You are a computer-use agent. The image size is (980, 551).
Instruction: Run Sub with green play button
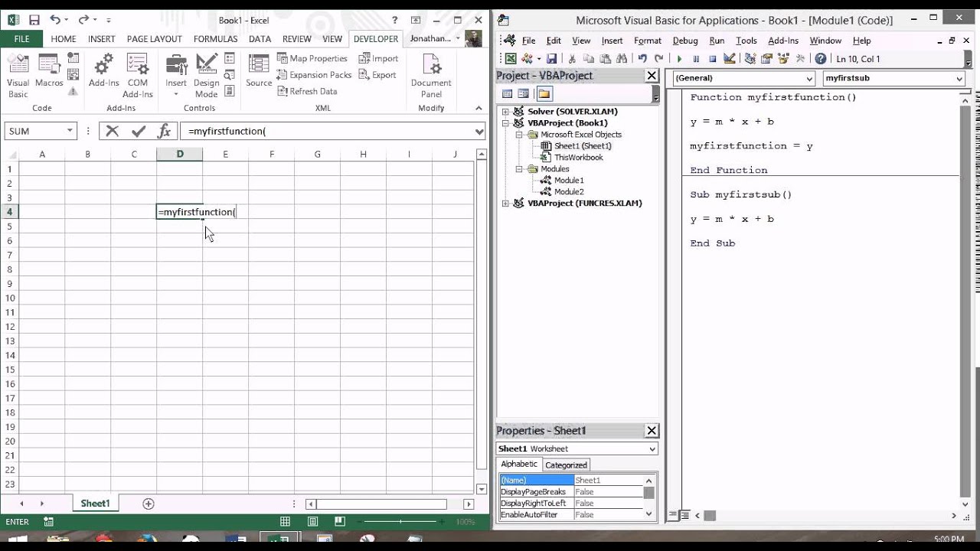(679, 59)
